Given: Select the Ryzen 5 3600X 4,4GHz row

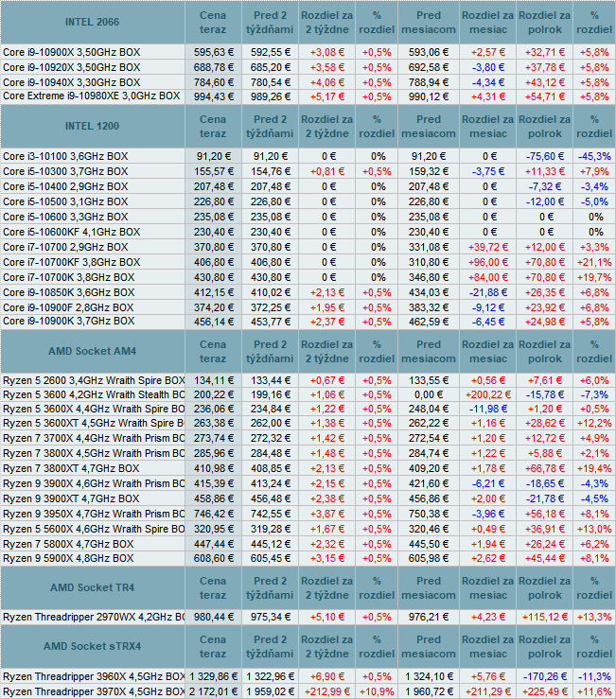Looking at the screenshot, I should [x=308, y=410].
